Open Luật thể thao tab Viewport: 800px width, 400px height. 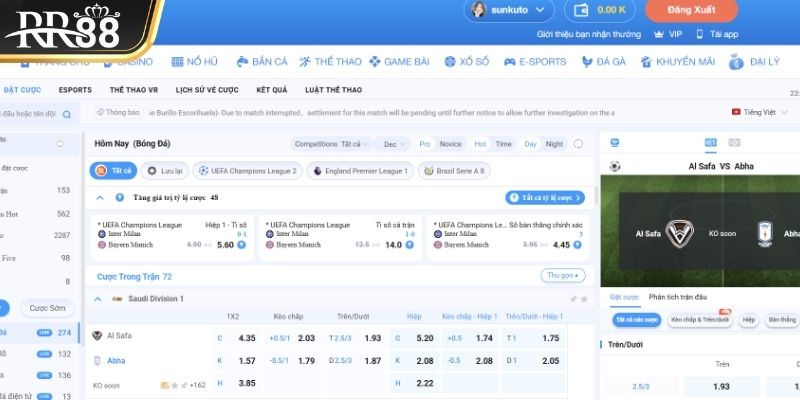334,90
